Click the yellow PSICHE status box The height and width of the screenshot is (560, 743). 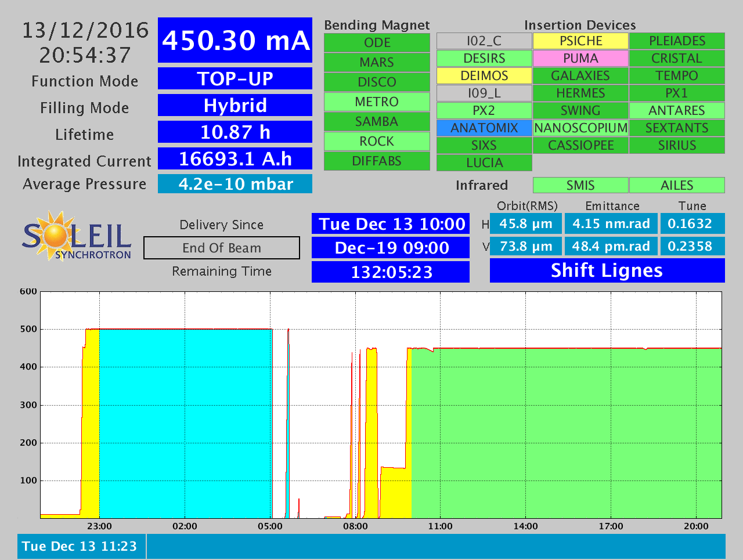pyautogui.click(x=580, y=41)
